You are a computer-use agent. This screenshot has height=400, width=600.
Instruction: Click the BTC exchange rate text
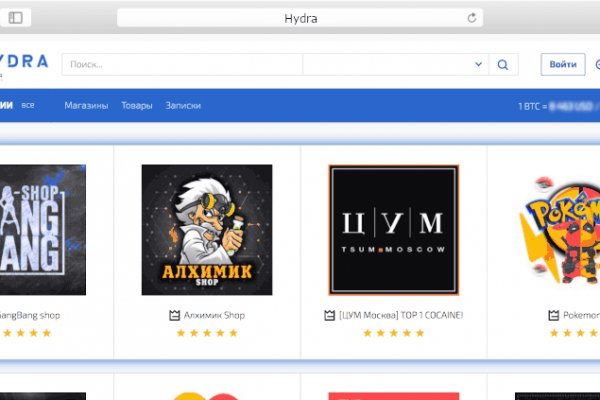pos(556,105)
